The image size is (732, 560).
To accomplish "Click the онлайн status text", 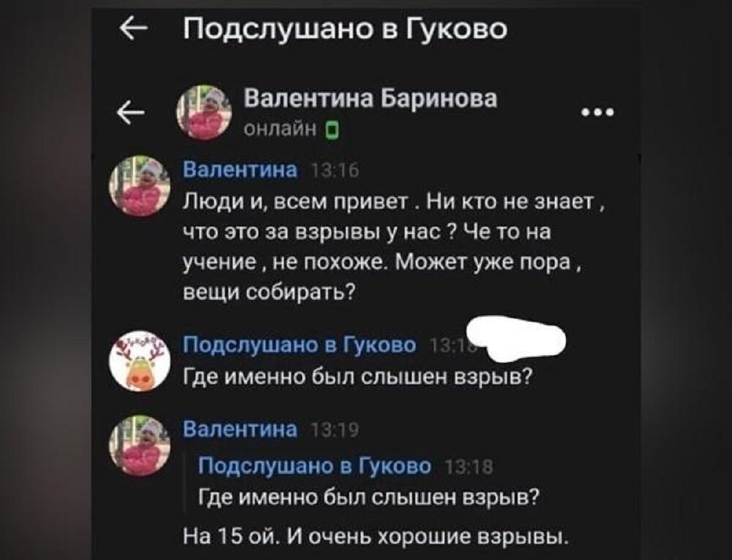I will (281, 129).
